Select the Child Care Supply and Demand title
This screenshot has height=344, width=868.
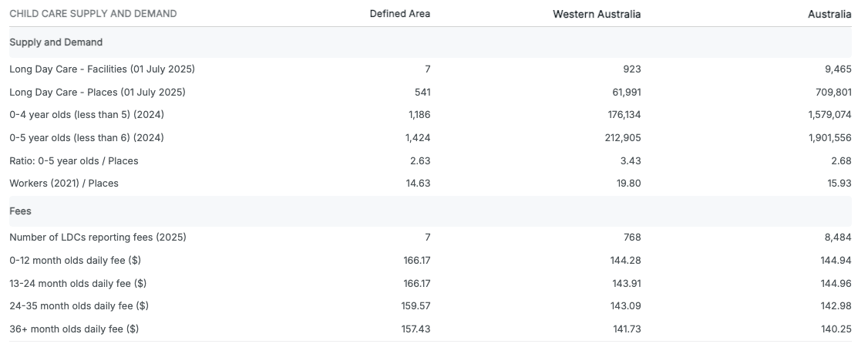(x=93, y=14)
